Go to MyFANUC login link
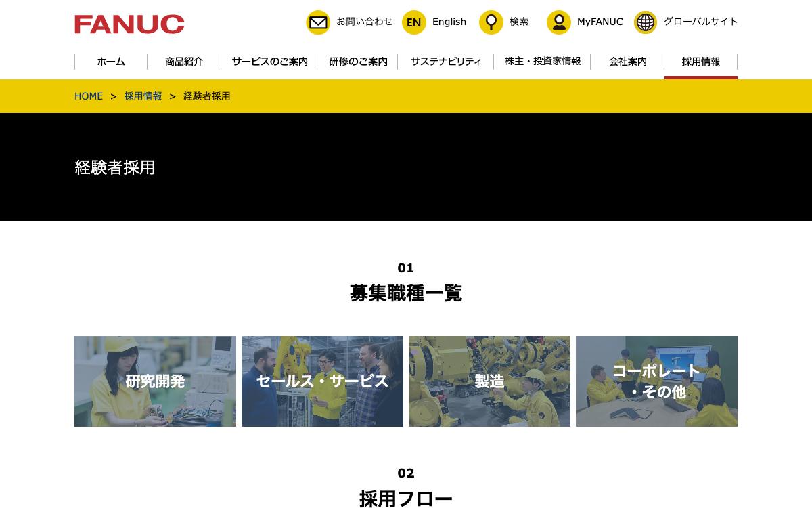Image resolution: width=812 pixels, height=508 pixels. tap(600, 22)
